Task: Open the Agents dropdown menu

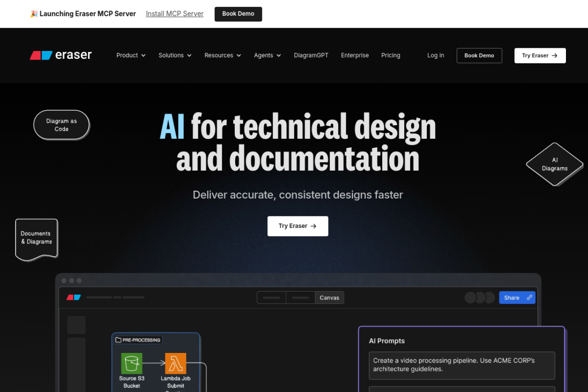Action: 267,55
